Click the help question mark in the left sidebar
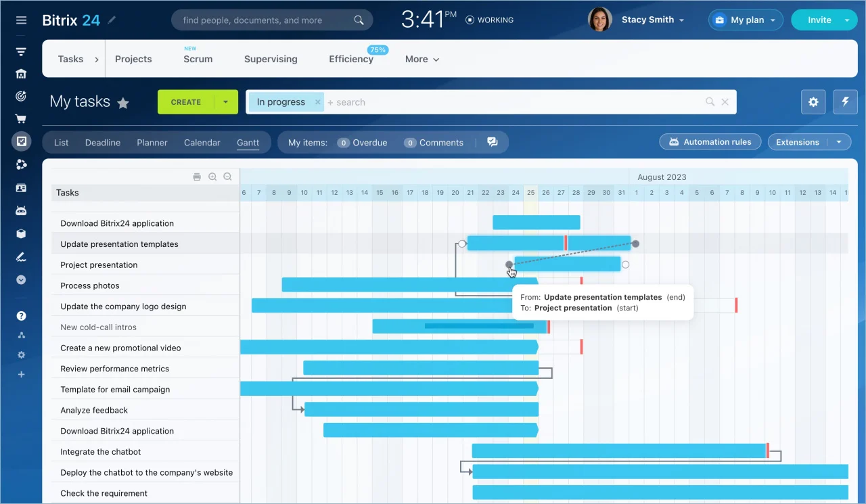The height and width of the screenshot is (504, 866). pyautogui.click(x=21, y=316)
